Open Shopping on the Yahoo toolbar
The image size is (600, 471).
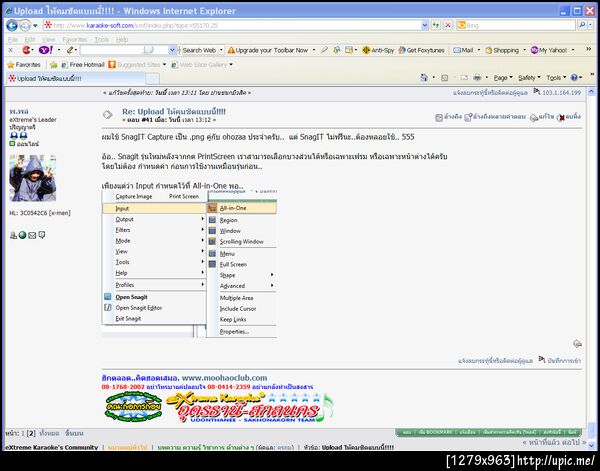[x=502, y=50]
